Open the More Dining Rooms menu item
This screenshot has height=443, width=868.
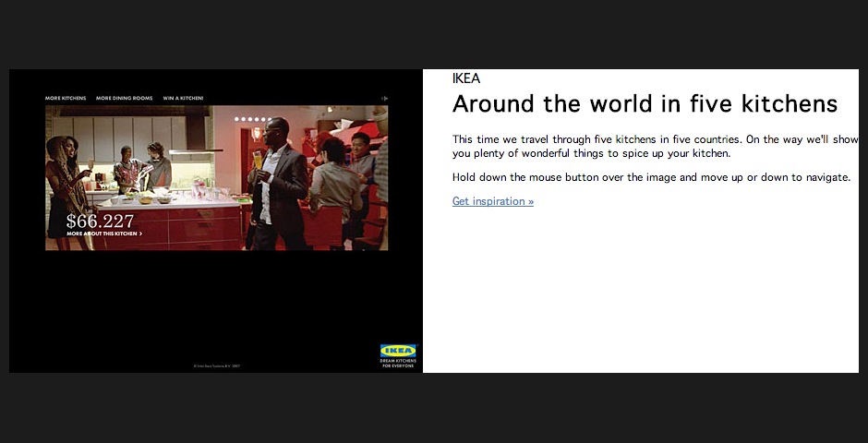pyautogui.click(x=124, y=99)
